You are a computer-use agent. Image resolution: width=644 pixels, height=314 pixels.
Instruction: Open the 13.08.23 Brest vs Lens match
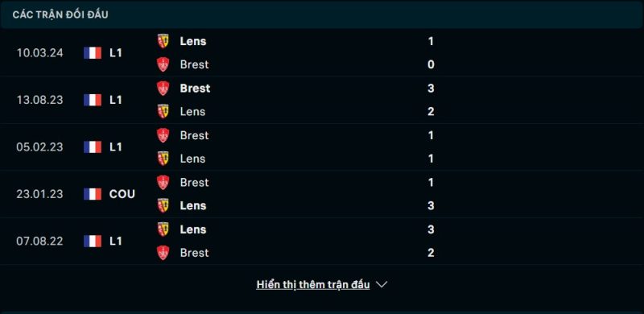[322, 100]
